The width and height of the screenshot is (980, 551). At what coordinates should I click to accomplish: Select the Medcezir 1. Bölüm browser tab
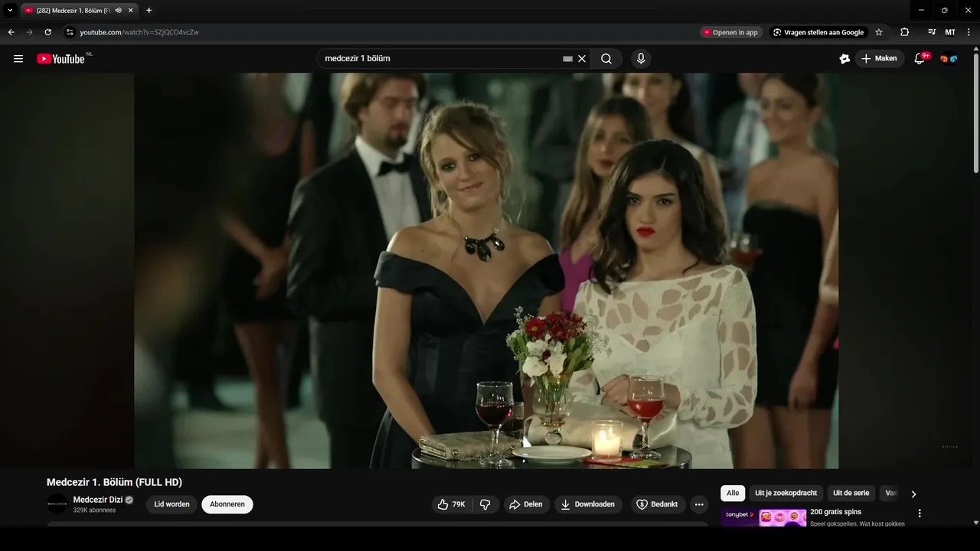79,10
